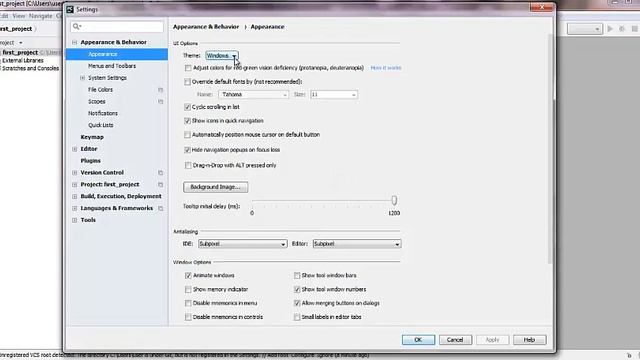This screenshot has height=360, width=640.
Task: Enable Show memory indicator
Action: coord(188,289)
